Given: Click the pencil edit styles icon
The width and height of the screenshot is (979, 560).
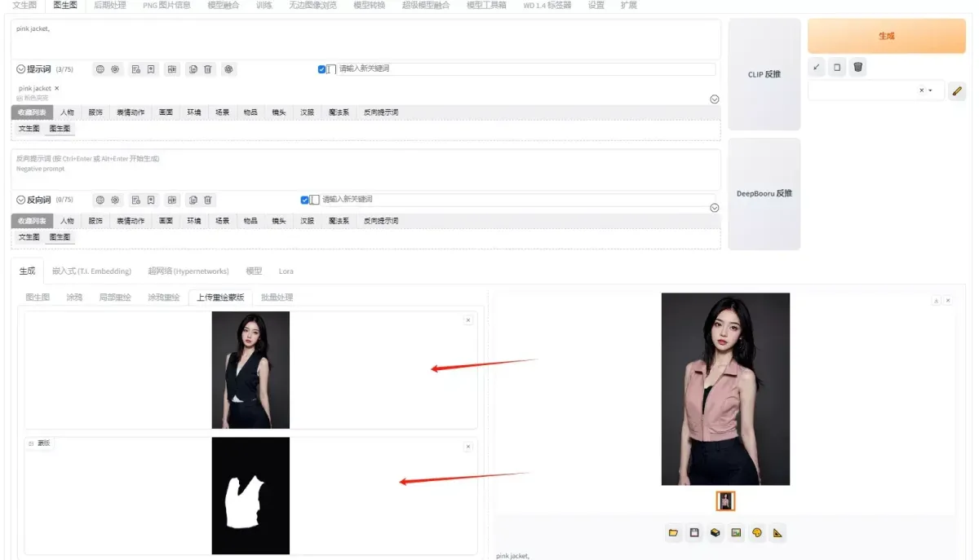Looking at the screenshot, I should pyautogui.click(x=958, y=90).
